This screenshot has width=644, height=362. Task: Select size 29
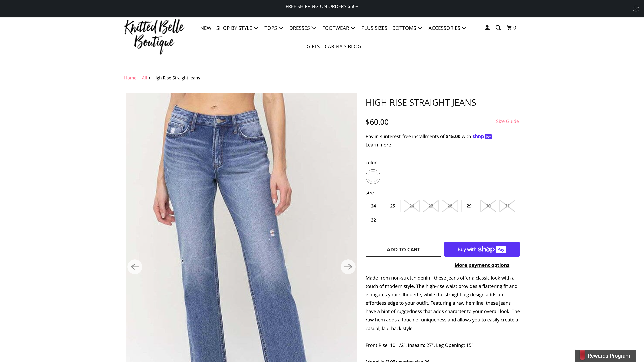469,206
